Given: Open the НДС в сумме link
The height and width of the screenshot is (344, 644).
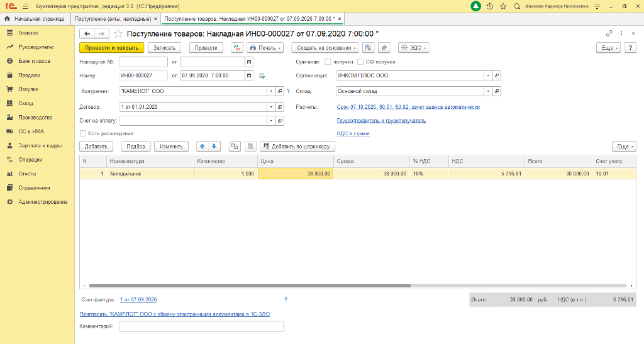Looking at the screenshot, I should click(353, 133).
